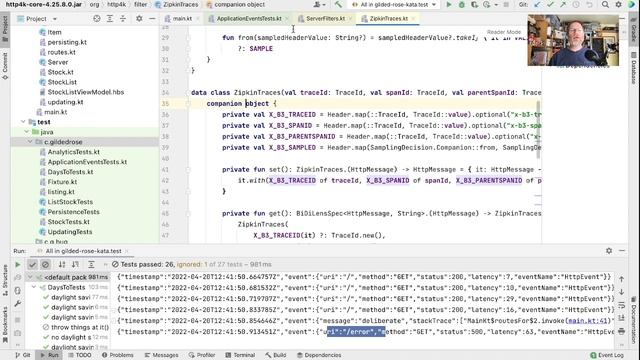
Task: Push commits using Git up-arrow icon
Action: [x=563, y=4]
